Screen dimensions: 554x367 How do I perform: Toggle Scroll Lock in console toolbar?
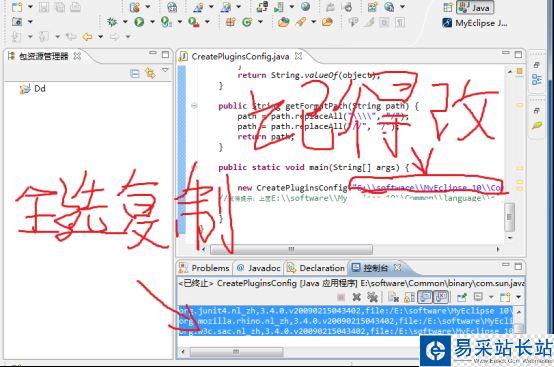[x=409, y=297]
